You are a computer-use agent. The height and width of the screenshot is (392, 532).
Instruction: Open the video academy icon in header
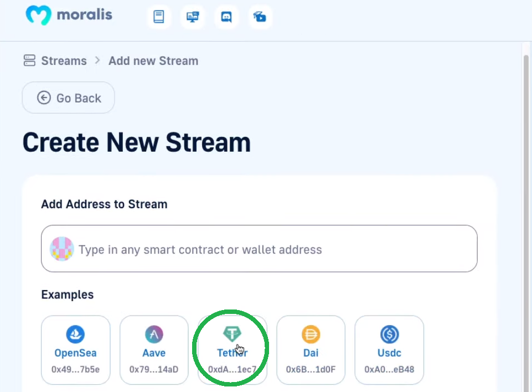pos(260,17)
